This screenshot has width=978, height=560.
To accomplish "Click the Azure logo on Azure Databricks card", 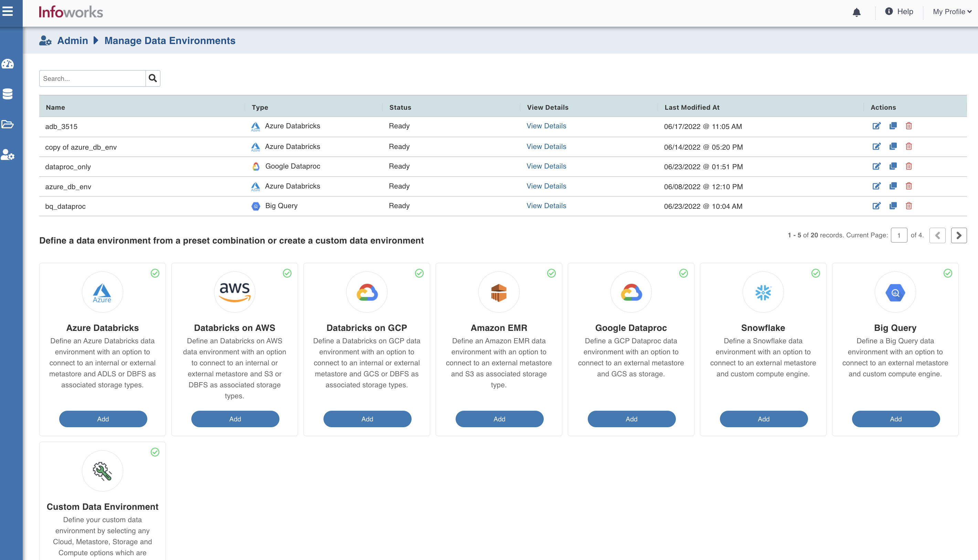I will tap(102, 292).
